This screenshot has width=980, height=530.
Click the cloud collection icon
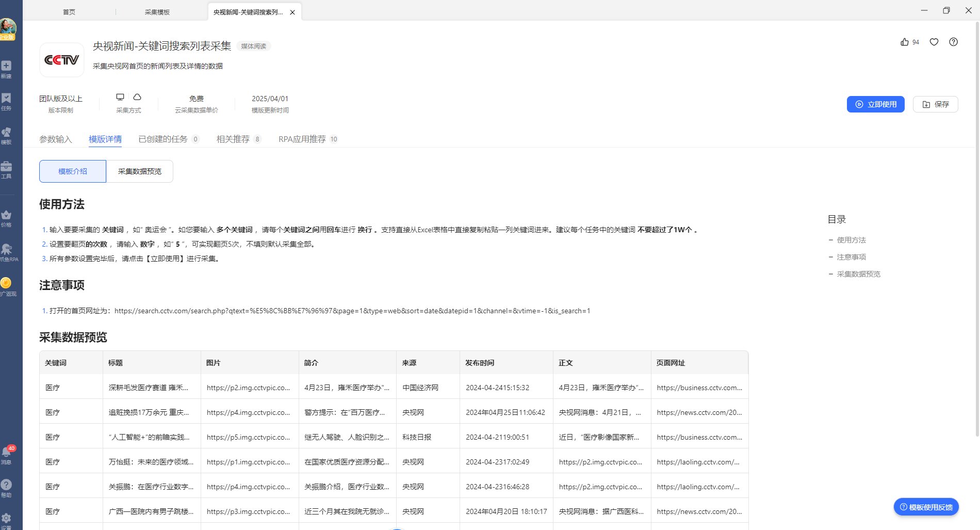click(x=137, y=97)
